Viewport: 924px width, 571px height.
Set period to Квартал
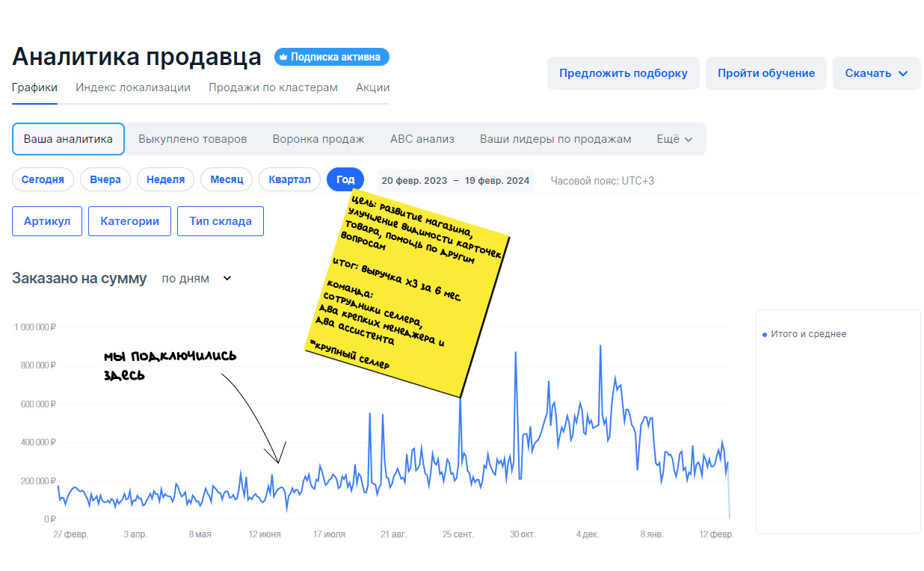pyautogui.click(x=289, y=180)
